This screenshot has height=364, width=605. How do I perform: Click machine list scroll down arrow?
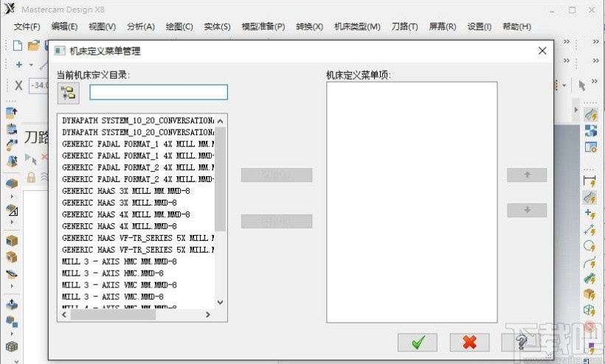[x=221, y=302]
